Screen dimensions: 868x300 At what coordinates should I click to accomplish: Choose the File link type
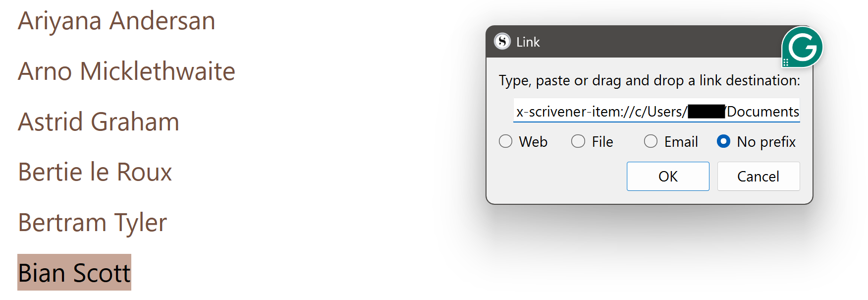[x=578, y=142]
